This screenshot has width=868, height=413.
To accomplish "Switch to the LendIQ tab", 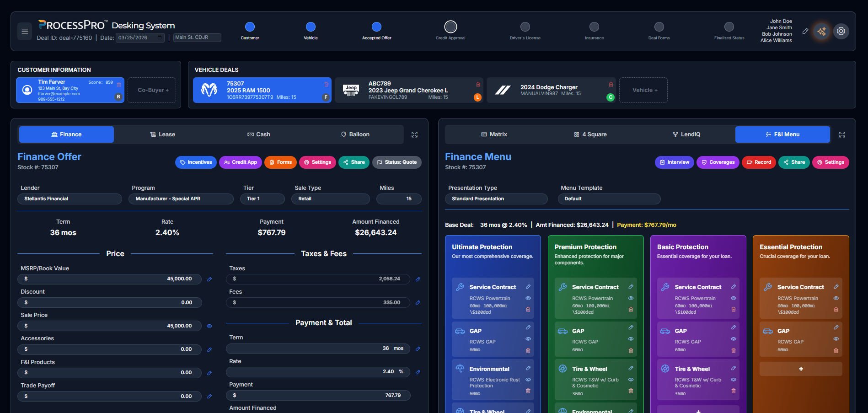I will (x=686, y=134).
